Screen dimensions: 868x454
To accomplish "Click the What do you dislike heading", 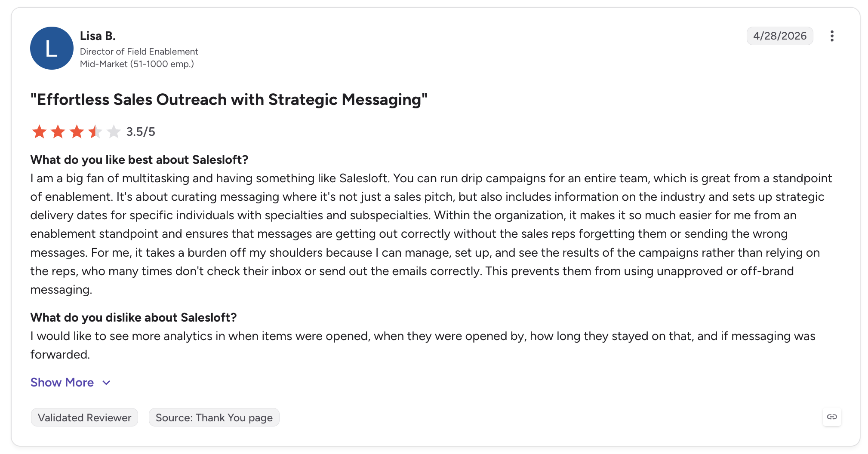I will (133, 317).
